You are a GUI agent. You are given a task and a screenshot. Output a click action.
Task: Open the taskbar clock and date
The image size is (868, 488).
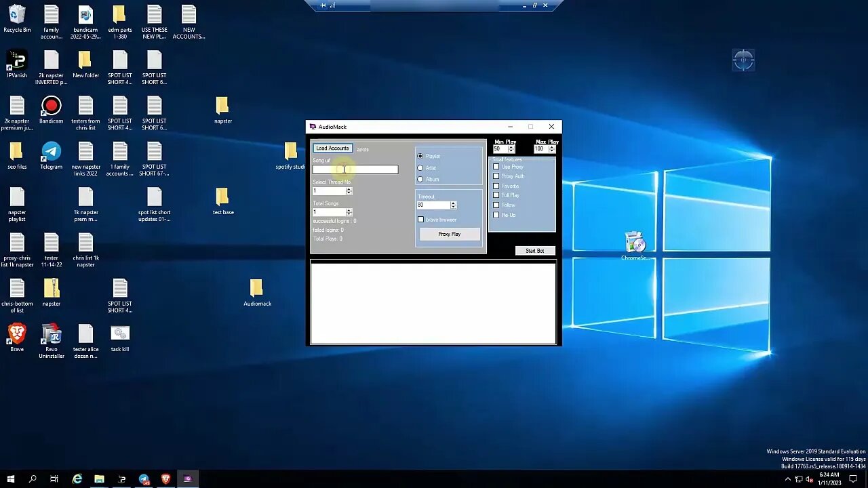tap(829, 479)
